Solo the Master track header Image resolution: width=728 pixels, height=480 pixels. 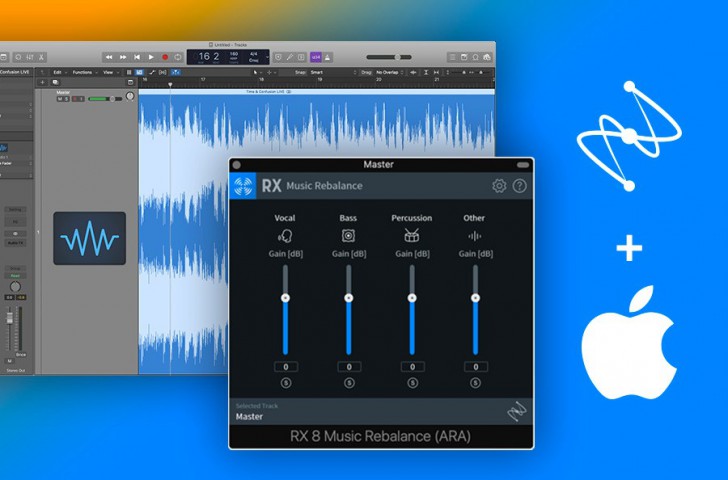pos(66,99)
